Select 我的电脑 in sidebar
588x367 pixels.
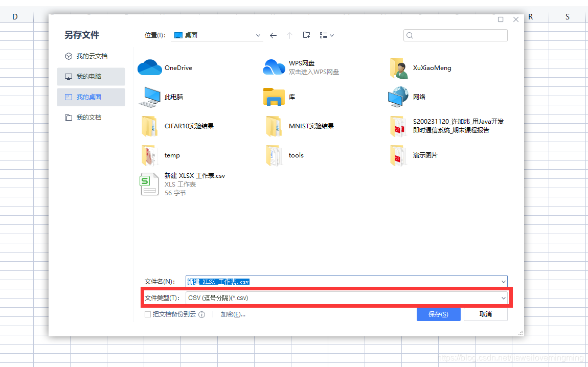91,77
